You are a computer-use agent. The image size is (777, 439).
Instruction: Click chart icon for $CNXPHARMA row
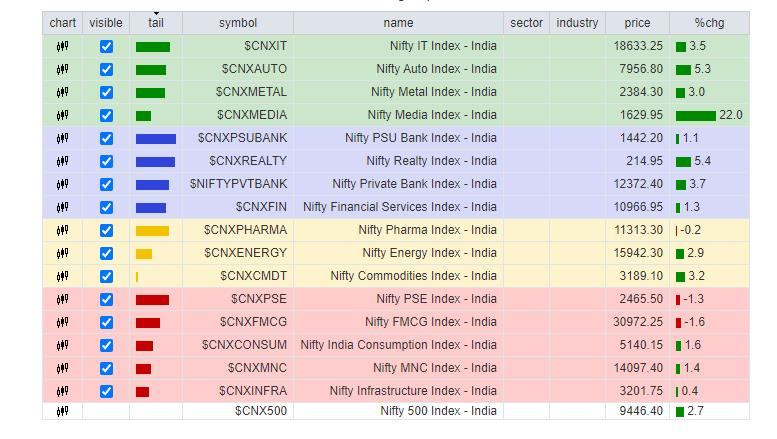click(x=62, y=230)
